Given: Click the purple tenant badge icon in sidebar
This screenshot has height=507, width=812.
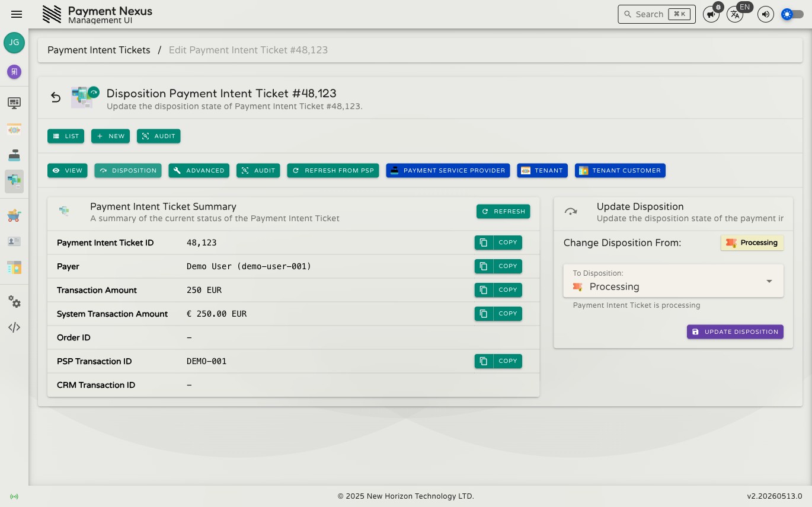Looking at the screenshot, I should [x=14, y=72].
